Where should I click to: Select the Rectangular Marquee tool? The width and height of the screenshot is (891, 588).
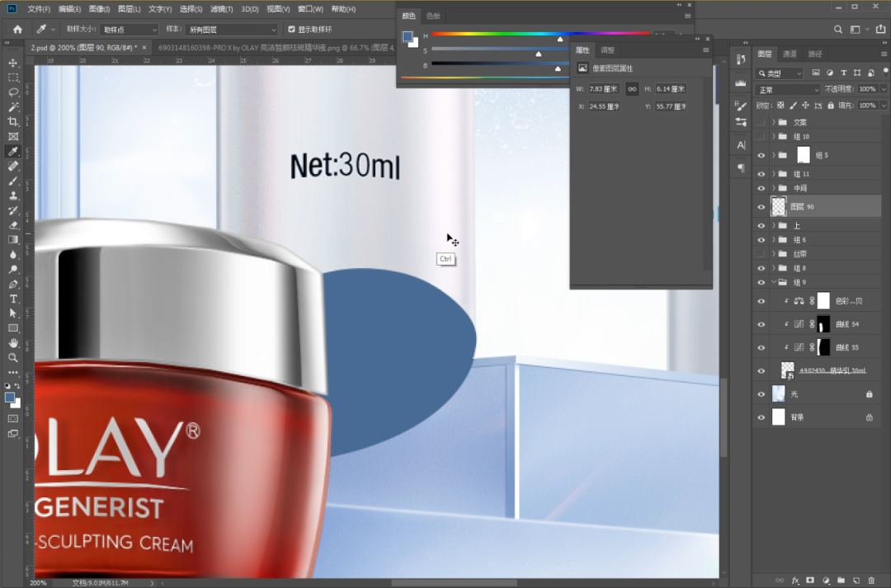click(13, 78)
